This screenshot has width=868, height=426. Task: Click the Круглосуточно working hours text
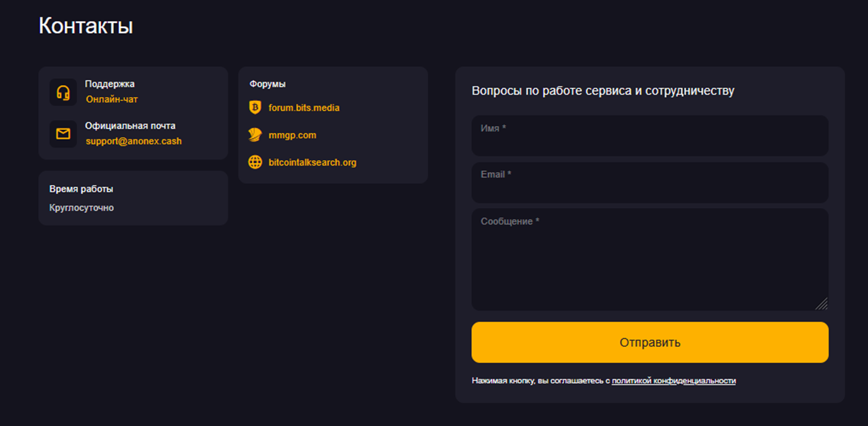[x=81, y=208]
